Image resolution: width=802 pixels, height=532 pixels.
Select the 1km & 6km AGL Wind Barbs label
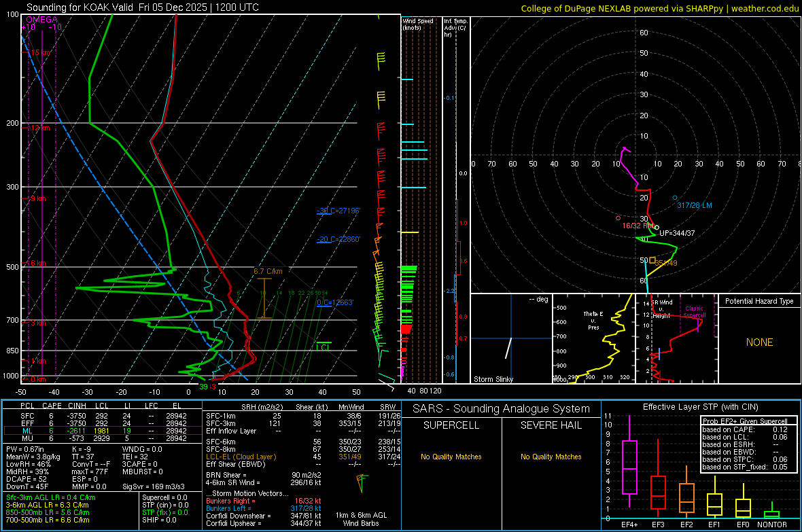pyautogui.click(x=361, y=519)
